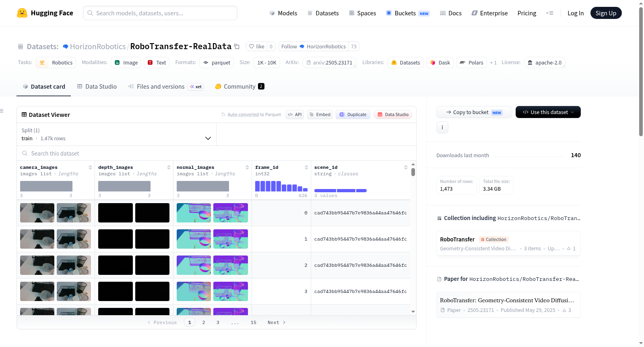
Task: Click the search magnifier in dataset search
Action: coord(25,153)
